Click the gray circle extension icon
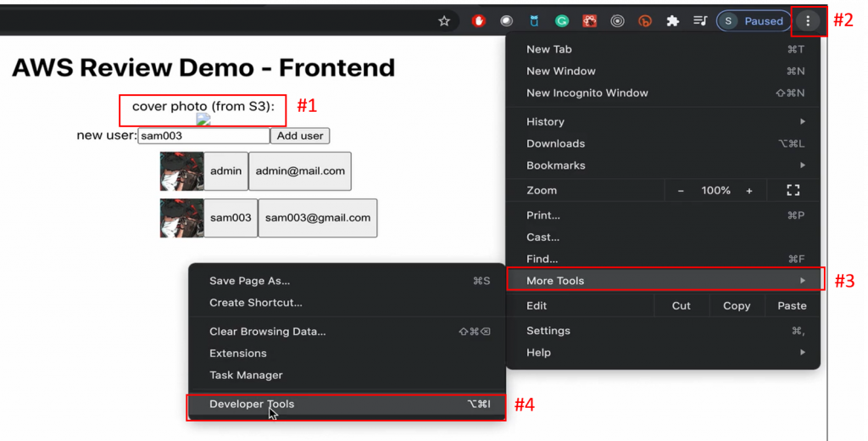868x441 pixels. point(507,21)
